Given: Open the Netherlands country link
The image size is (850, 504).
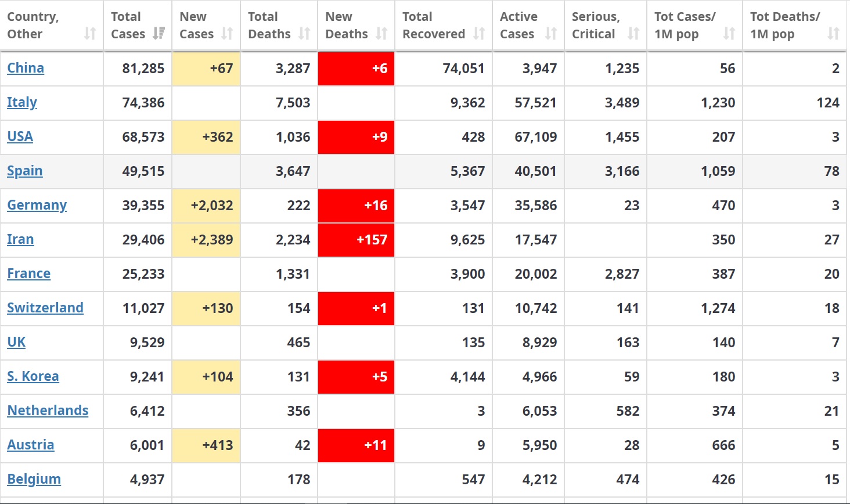Looking at the screenshot, I should (48, 411).
